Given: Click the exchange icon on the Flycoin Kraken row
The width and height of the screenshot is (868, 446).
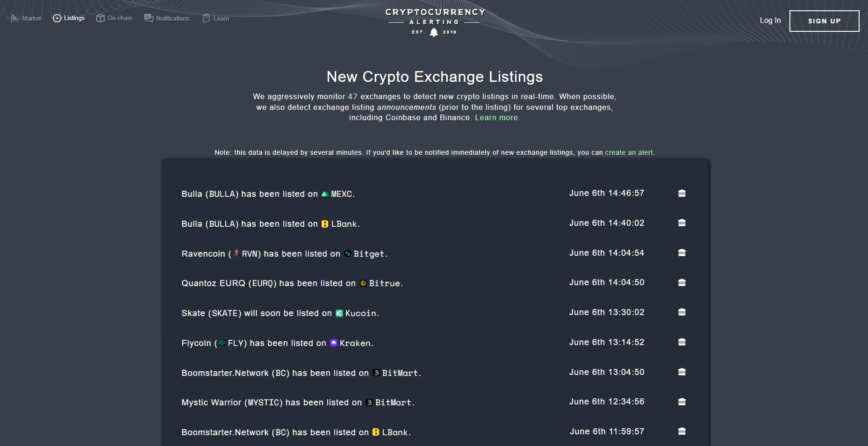Looking at the screenshot, I should [681, 342].
